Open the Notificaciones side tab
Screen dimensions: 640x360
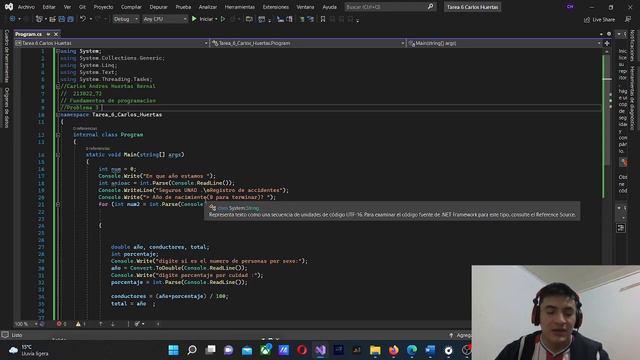[632, 45]
